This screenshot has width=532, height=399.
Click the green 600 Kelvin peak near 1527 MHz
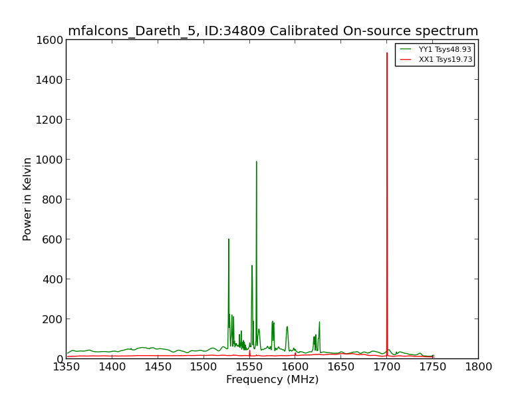coord(229,292)
